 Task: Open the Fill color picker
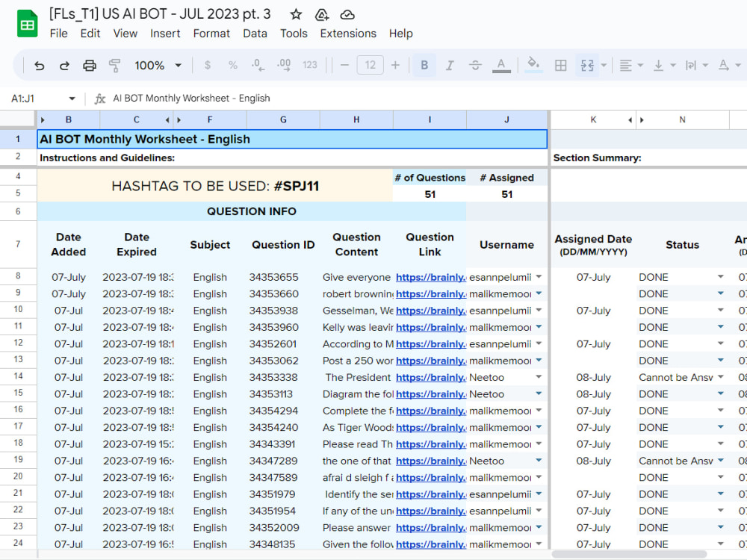pyautogui.click(x=533, y=65)
